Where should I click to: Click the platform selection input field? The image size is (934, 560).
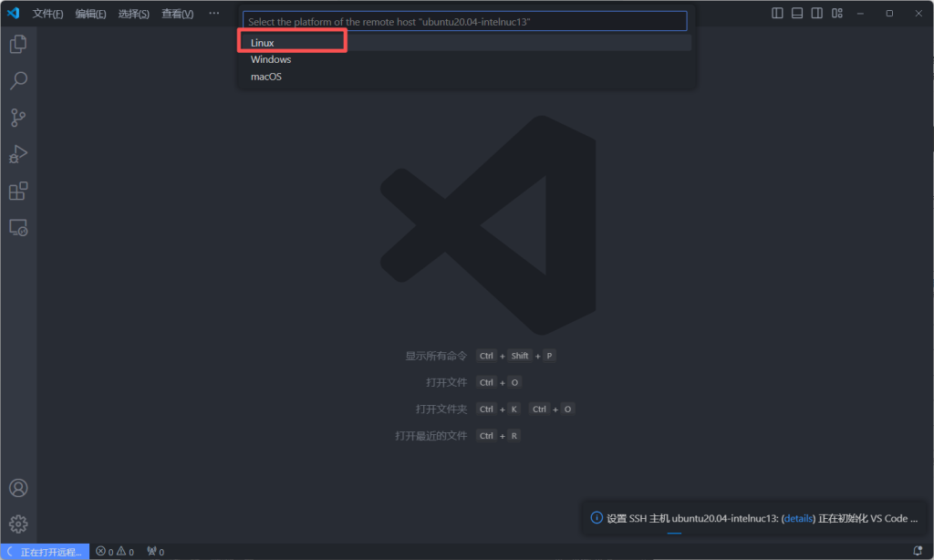464,21
